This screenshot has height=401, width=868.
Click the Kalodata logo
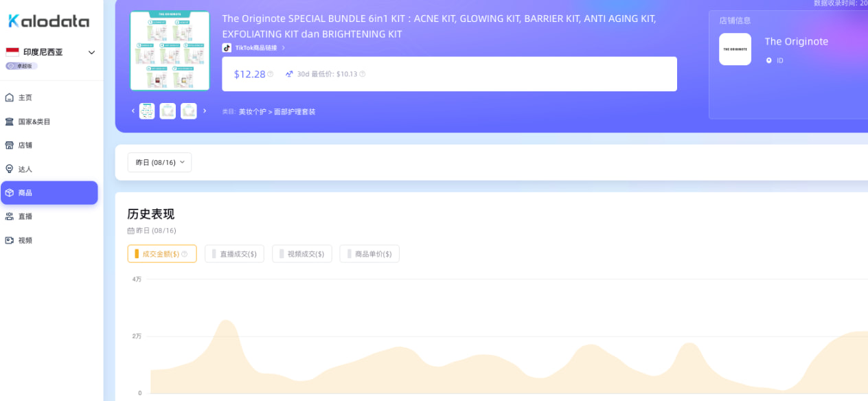coord(48,21)
